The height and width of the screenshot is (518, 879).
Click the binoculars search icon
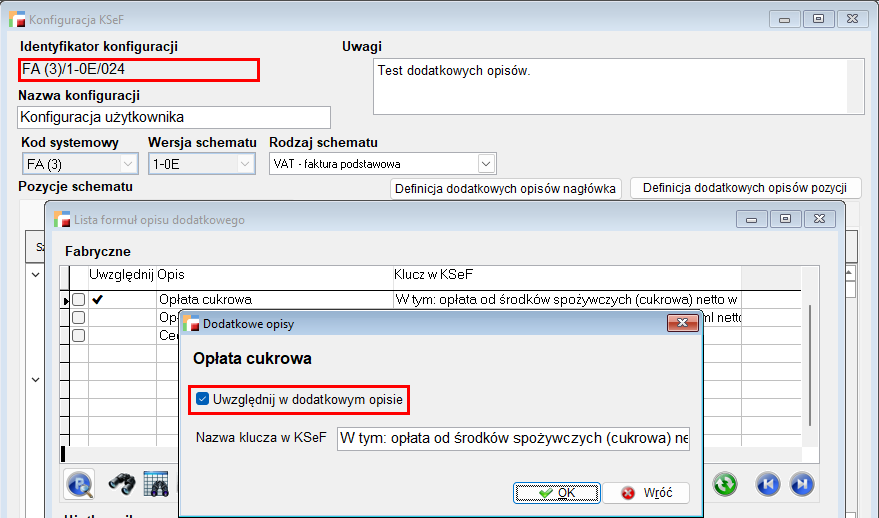point(122,484)
